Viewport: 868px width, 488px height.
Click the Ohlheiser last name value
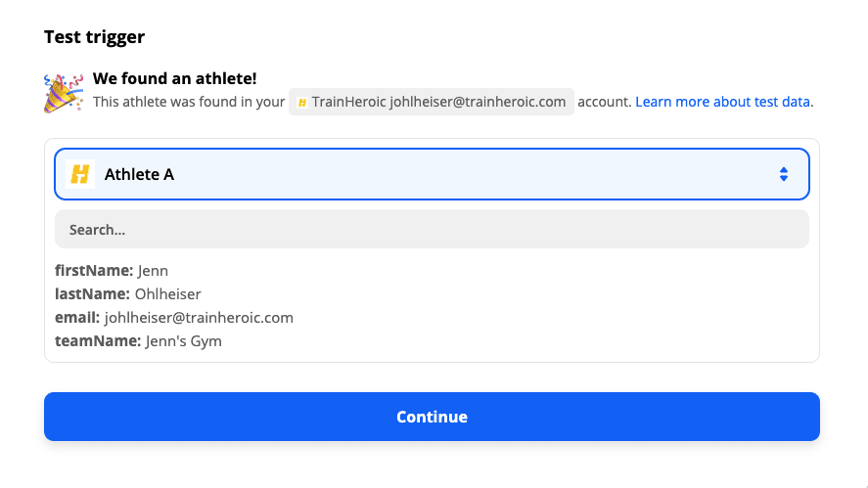click(x=168, y=294)
